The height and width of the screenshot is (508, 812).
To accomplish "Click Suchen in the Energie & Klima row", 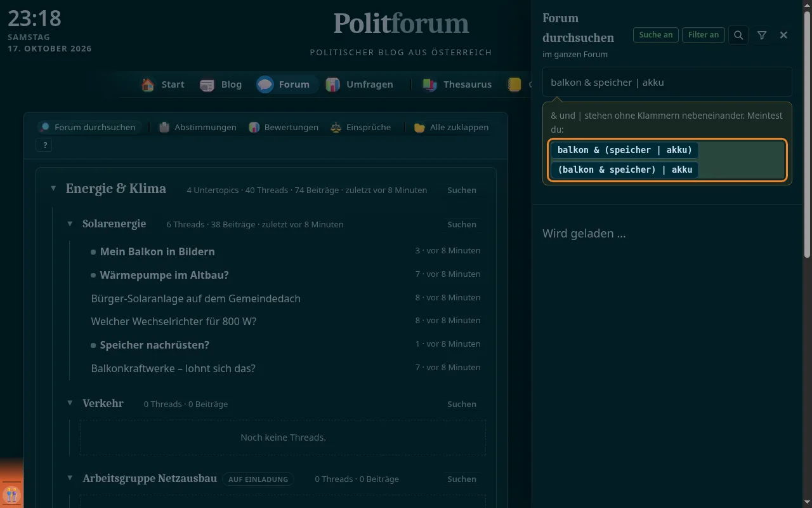I will pos(462,190).
